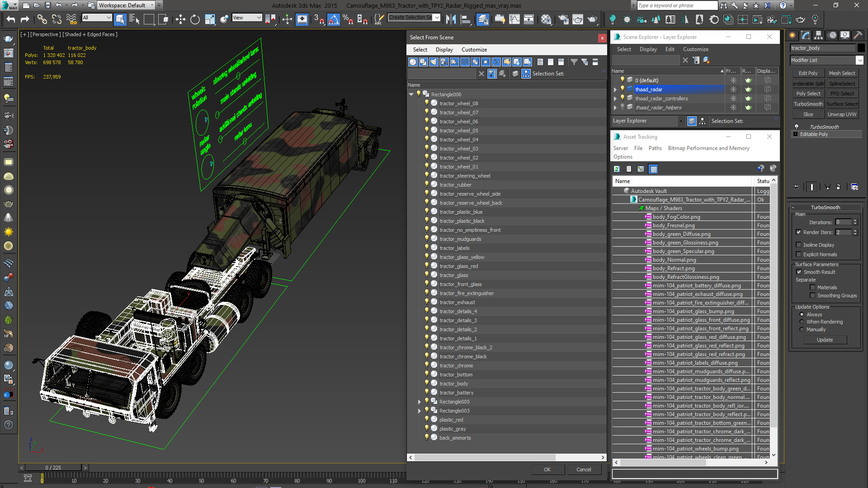The height and width of the screenshot is (488, 868).
Task: Open the Workspace Default dropdown
Action: click(127, 5)
